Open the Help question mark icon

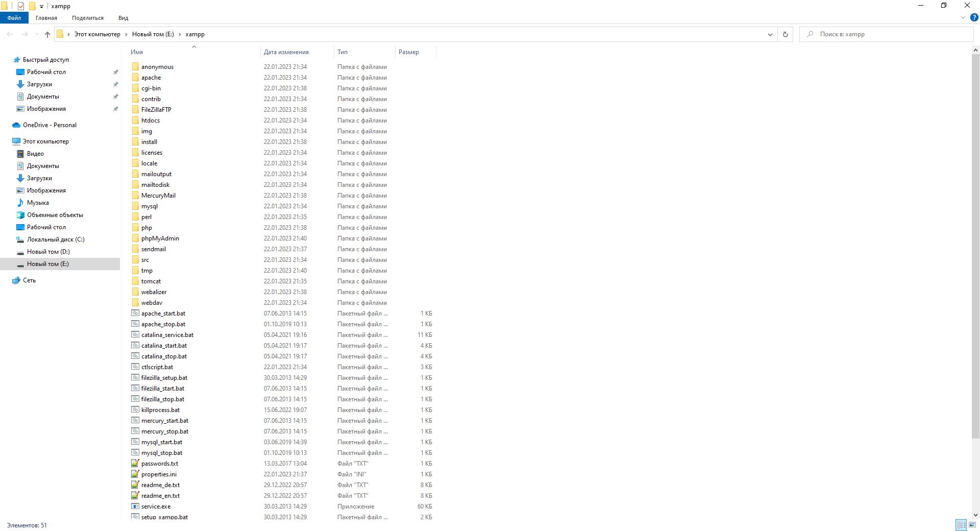tap(974, 17)
